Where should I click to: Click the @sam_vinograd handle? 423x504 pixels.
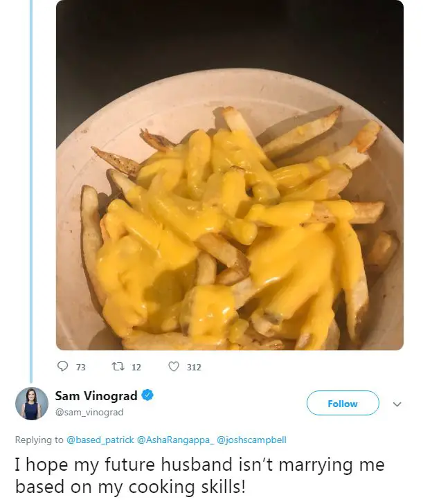[89, 412]
